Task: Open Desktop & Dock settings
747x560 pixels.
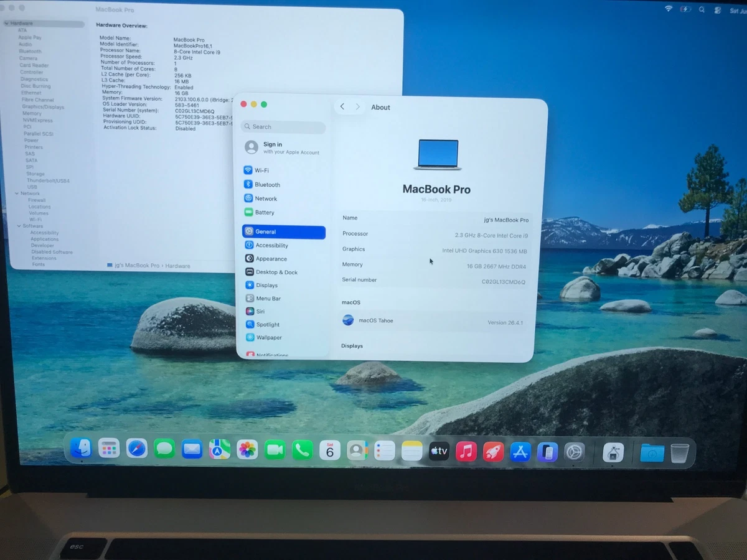Action: click(x=284, y=272)
